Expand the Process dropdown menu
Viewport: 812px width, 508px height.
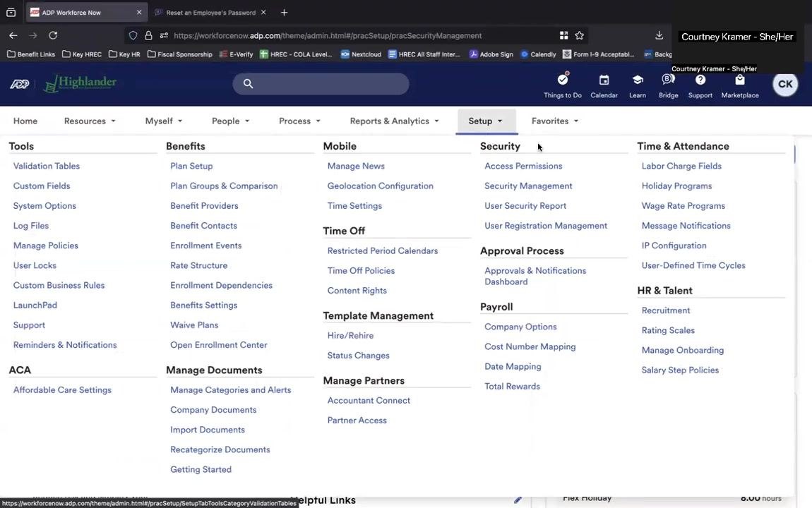[x=299, y=121]
